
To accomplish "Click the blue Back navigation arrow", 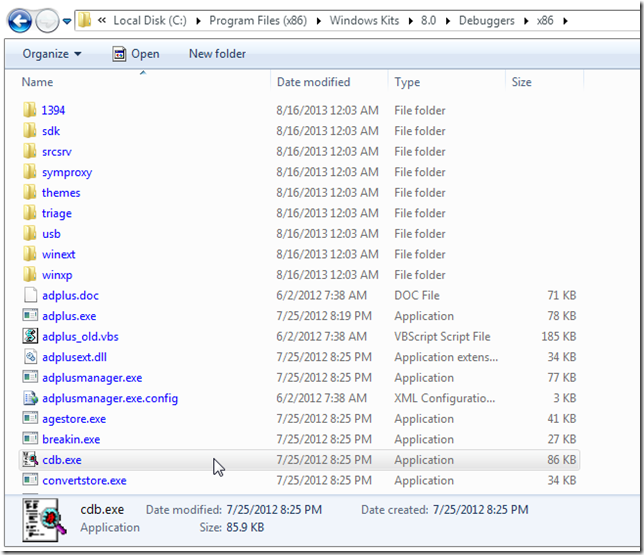I will 19,21.
